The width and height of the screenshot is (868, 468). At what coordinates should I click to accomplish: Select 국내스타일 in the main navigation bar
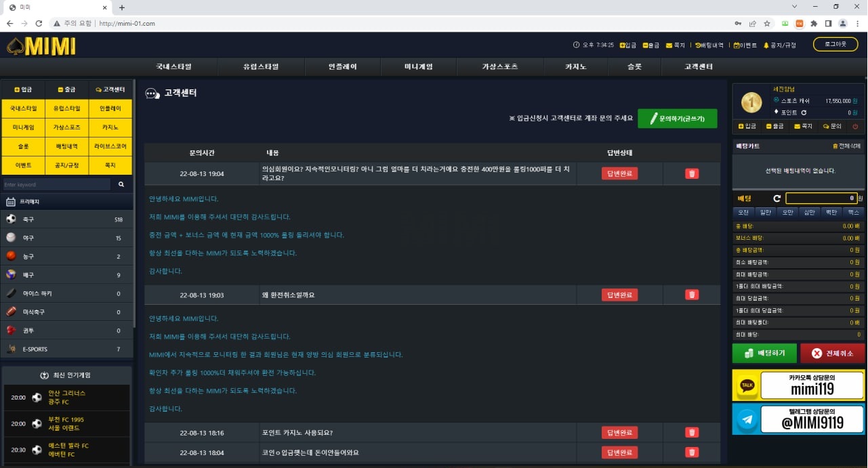[x=173, y=67]
